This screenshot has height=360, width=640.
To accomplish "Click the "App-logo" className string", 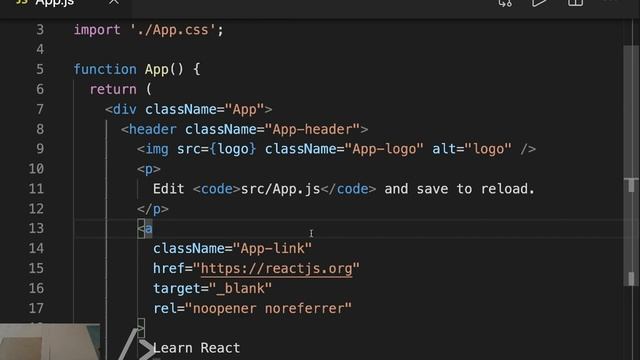I will 384,149.
